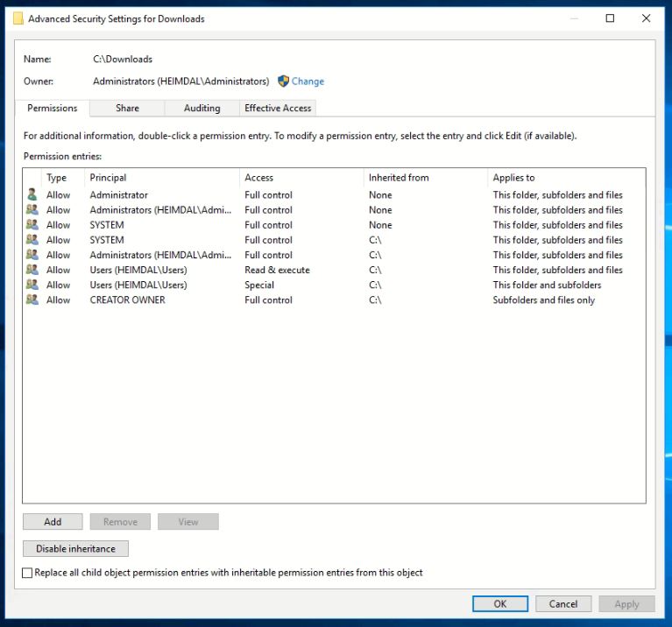
Task: Open the Share tab
Action: (x=127, y=108)
